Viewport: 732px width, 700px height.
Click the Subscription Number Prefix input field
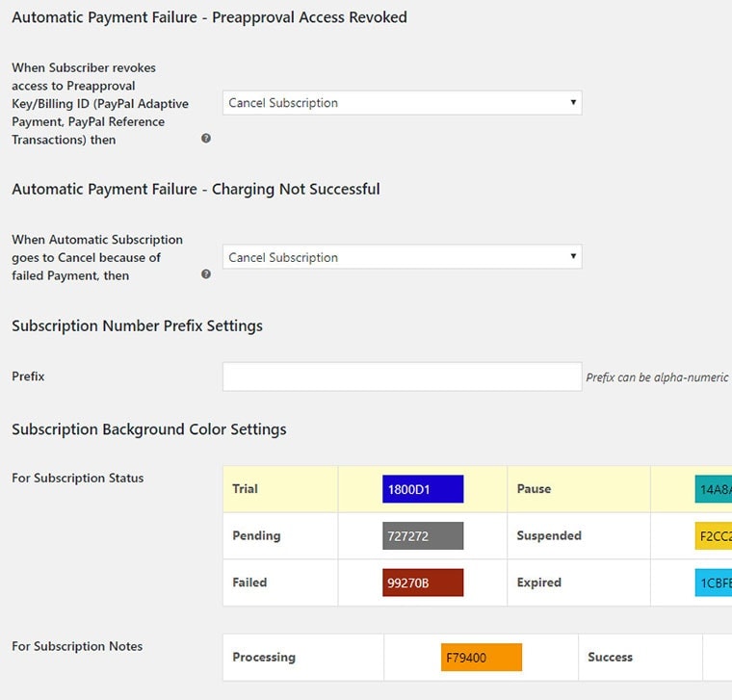pos(402,376)
